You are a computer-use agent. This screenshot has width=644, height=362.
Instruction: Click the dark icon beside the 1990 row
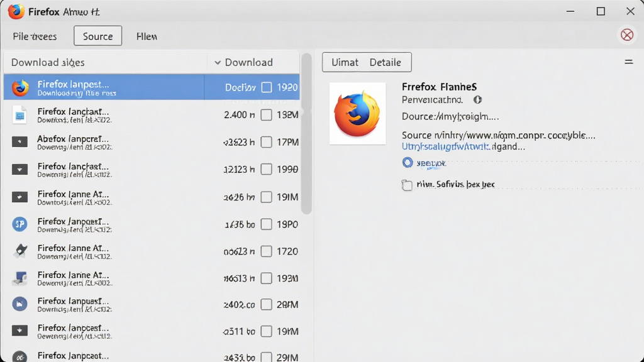[x=19, y=169]
